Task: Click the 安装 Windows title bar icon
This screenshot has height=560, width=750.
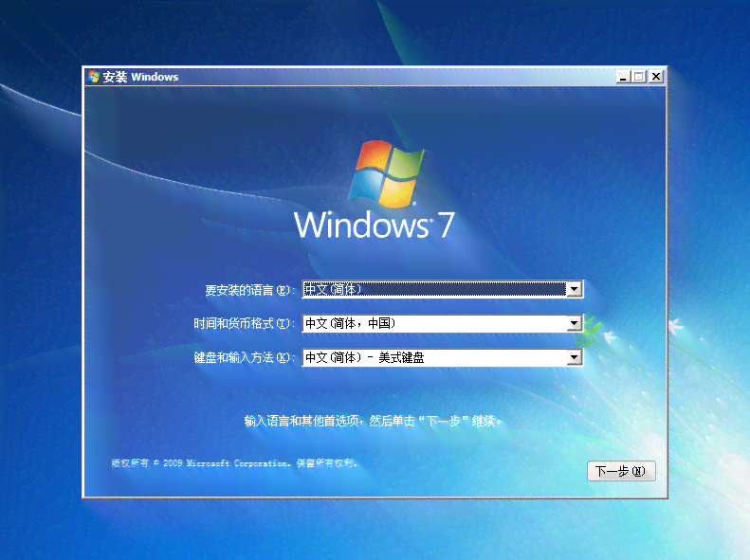Action: pyautogui.click(x=93, y=77)
